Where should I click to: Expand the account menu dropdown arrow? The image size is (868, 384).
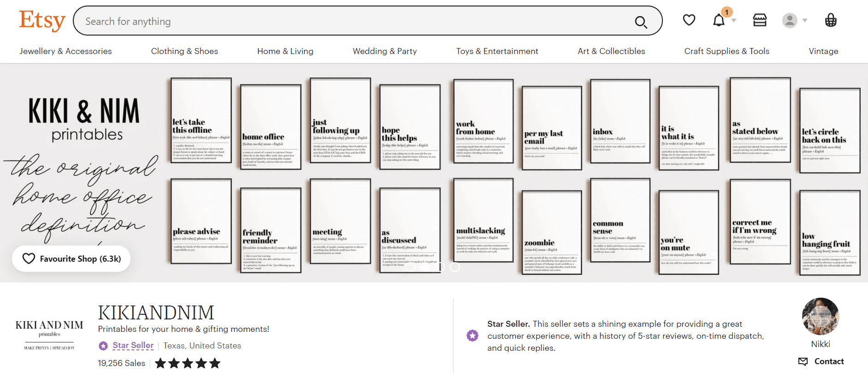click(x=805, y=20)
